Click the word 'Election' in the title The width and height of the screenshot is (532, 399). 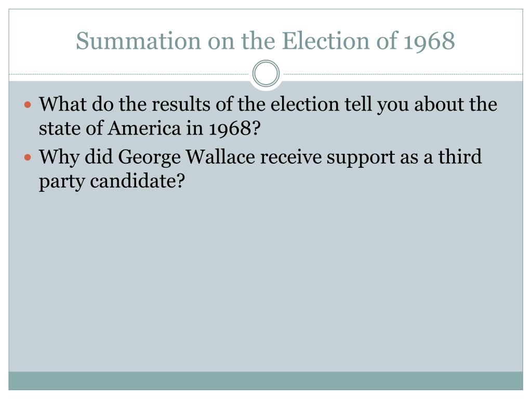(326, 41)
